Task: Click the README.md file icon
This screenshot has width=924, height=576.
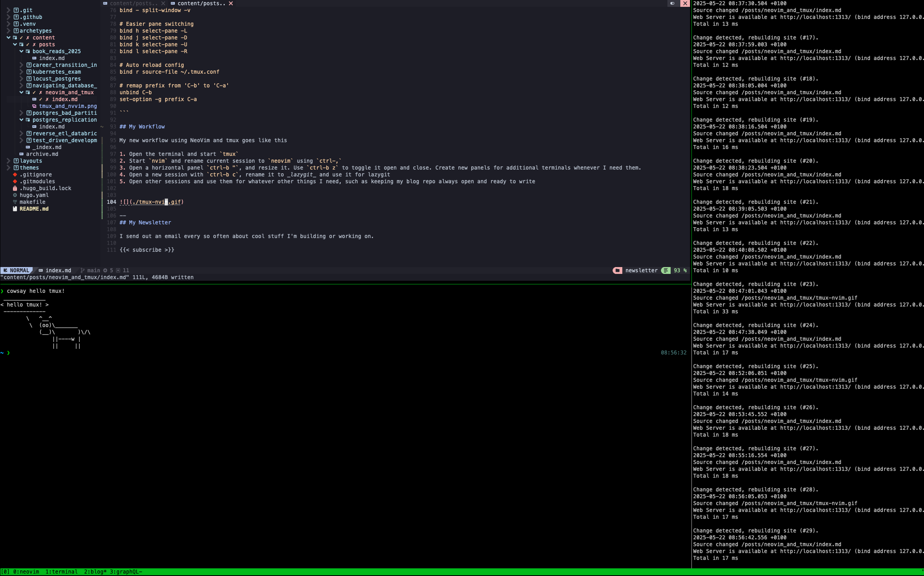Action: [15, 209]
